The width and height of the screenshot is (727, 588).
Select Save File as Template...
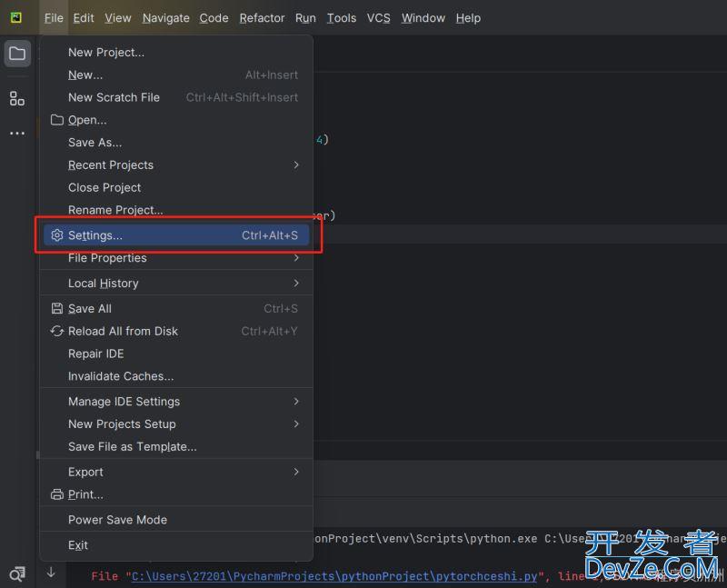(x=176, y=446)
